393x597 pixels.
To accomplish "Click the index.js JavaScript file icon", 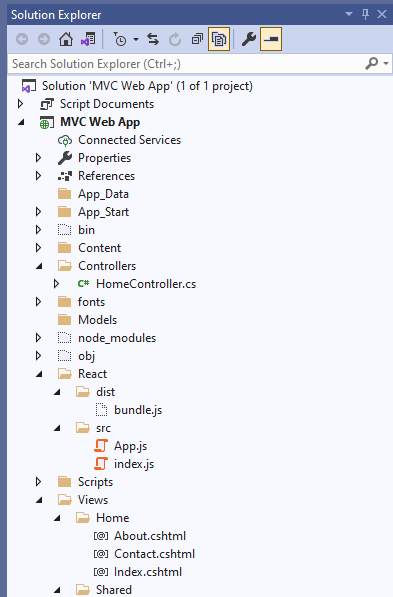I will [101, 464].
